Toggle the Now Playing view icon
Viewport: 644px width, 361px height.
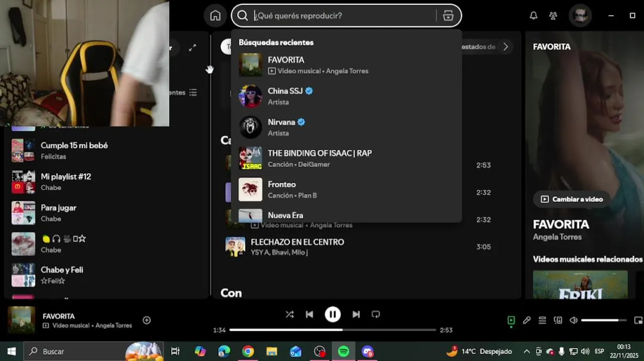(511, 320)
